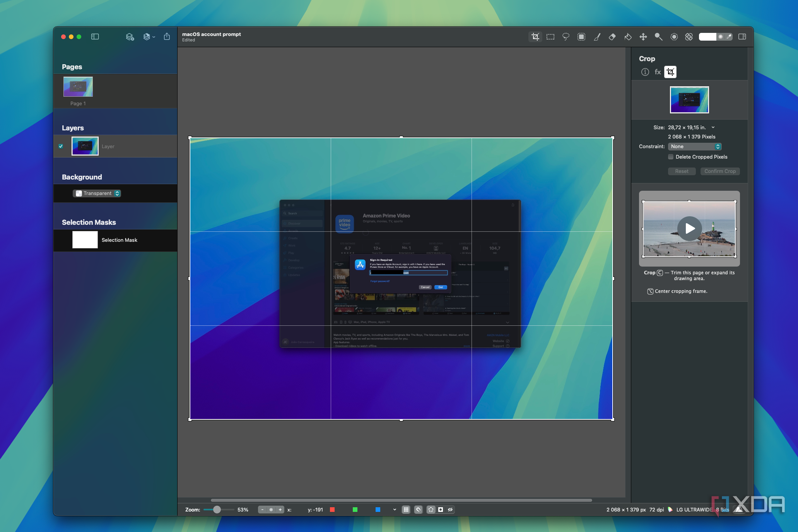The image size is (798, 532).
Task: Open the Transparent background dropdown
Action: click(97, 193)
